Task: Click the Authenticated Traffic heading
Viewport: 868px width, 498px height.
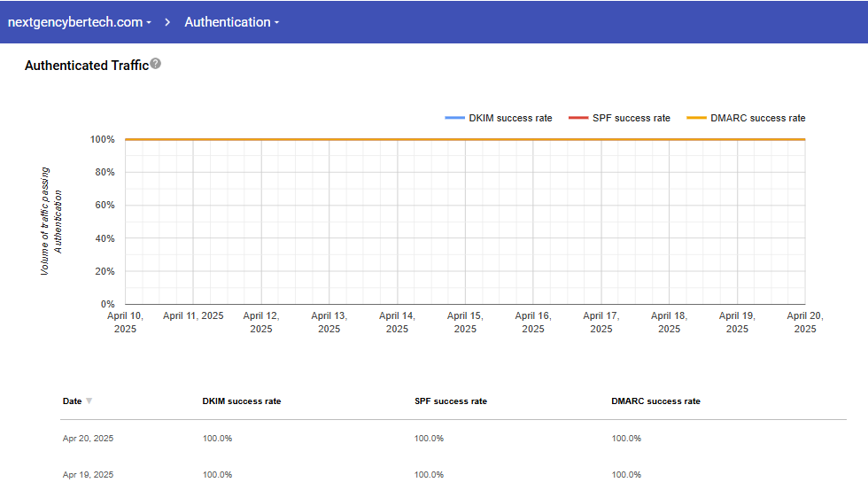Action: point(86,66)
